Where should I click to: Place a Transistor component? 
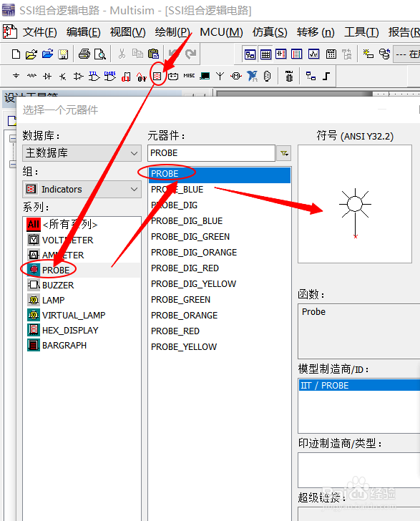coord(62,76)
